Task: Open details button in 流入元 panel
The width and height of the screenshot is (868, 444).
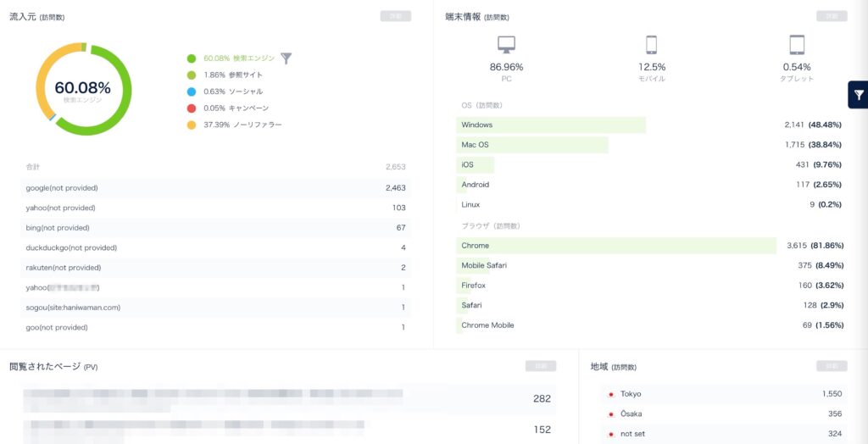Action: 396,16
